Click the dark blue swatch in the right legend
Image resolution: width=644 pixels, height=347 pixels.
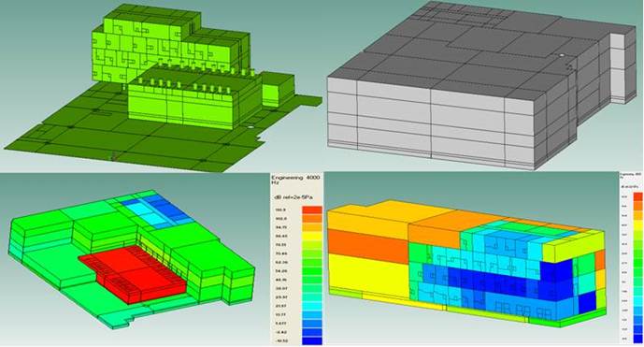(637, 339)
